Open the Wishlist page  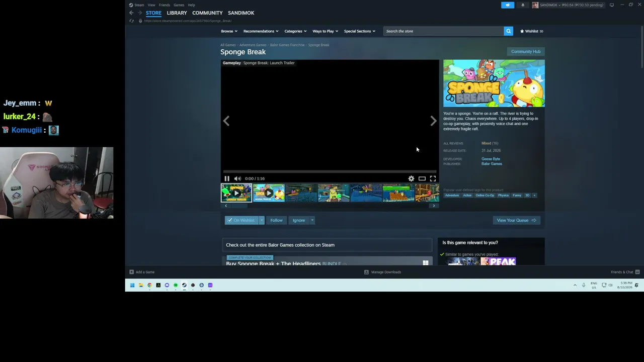pyautogui.click(x=531, y=31)
